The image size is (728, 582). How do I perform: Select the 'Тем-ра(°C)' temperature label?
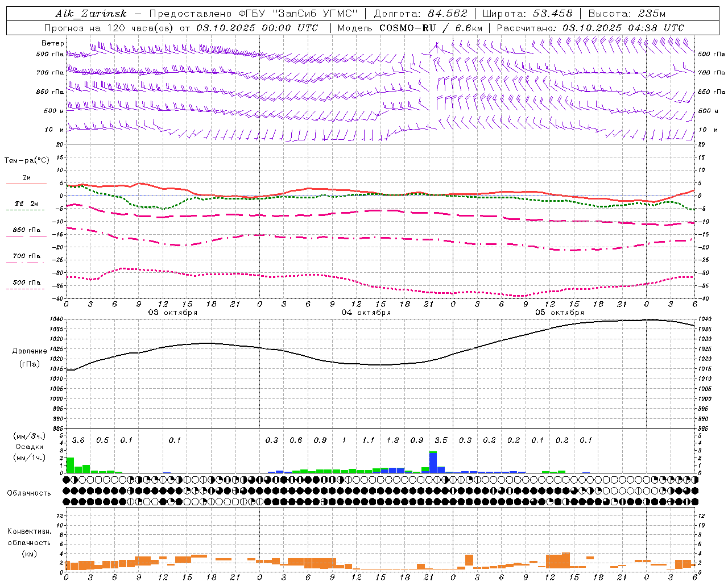(x=27, y=161)
